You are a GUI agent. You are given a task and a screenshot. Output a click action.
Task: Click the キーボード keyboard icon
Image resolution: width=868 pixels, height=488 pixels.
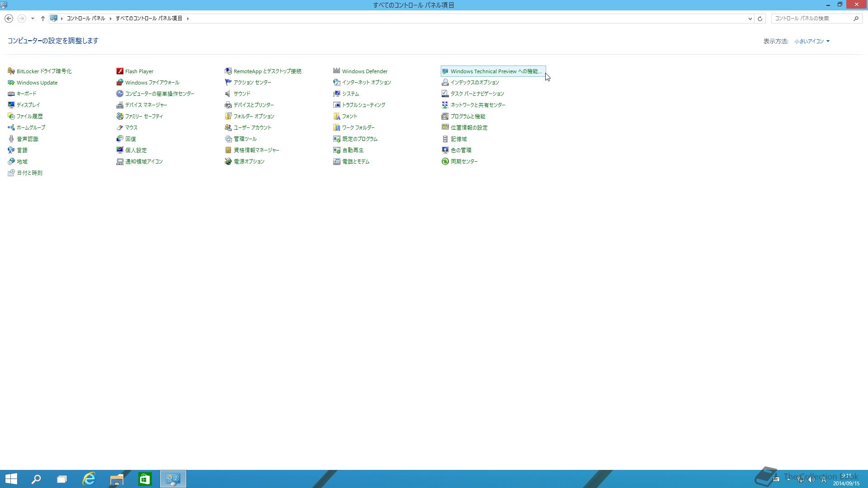(11, 94)
